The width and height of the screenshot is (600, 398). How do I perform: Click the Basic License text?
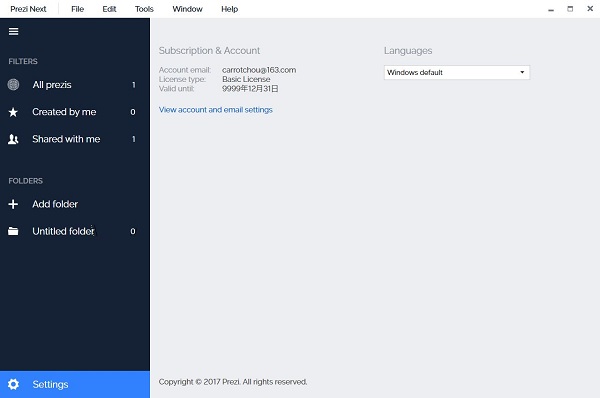click(x=246, y=79)
